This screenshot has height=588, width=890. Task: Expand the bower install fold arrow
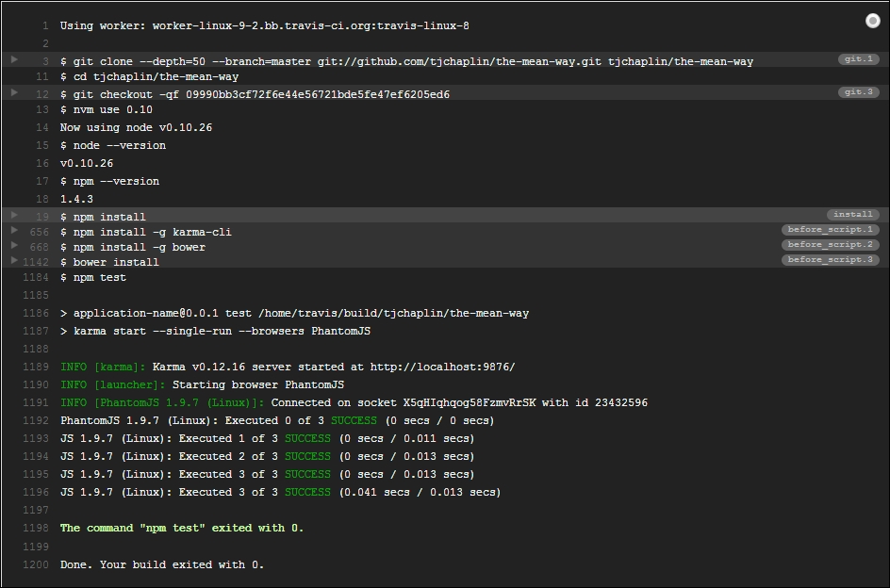click(x=15, y=260)
